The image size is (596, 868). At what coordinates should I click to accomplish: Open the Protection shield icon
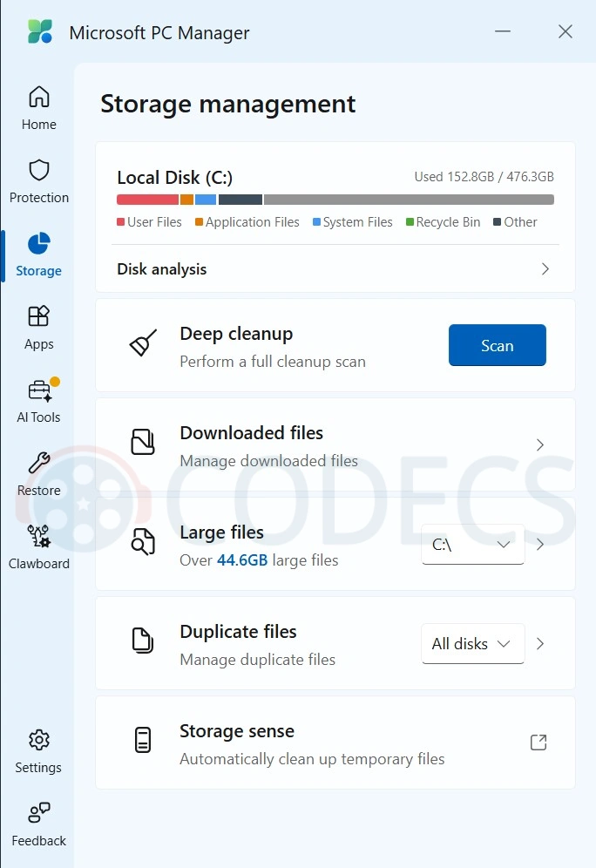coord(38,170)
